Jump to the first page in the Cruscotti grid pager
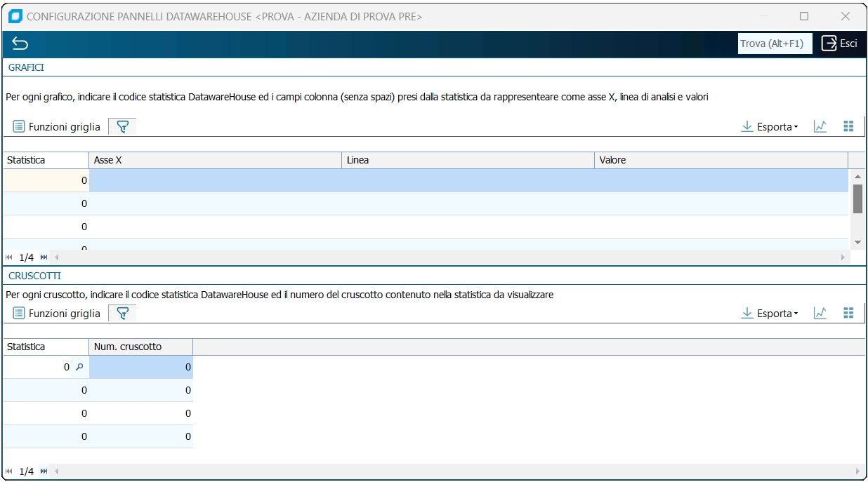The height and width of the screenshot is (482, 868). (x=9, y=471)
